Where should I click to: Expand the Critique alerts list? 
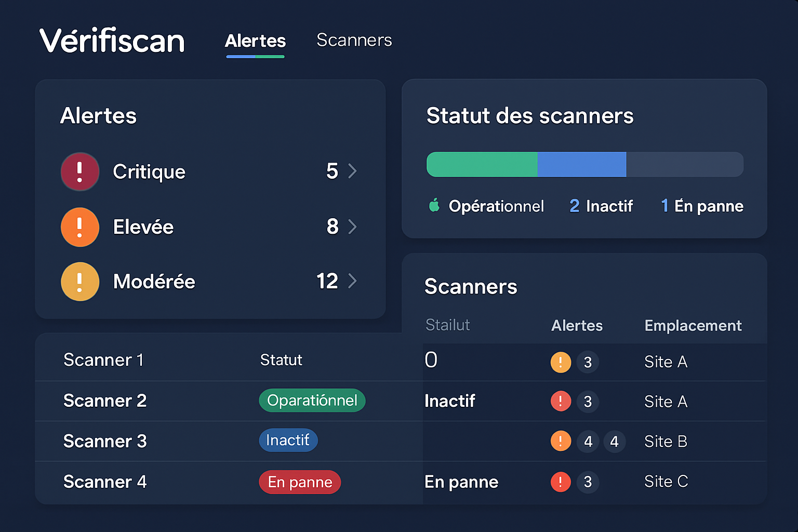353,171
